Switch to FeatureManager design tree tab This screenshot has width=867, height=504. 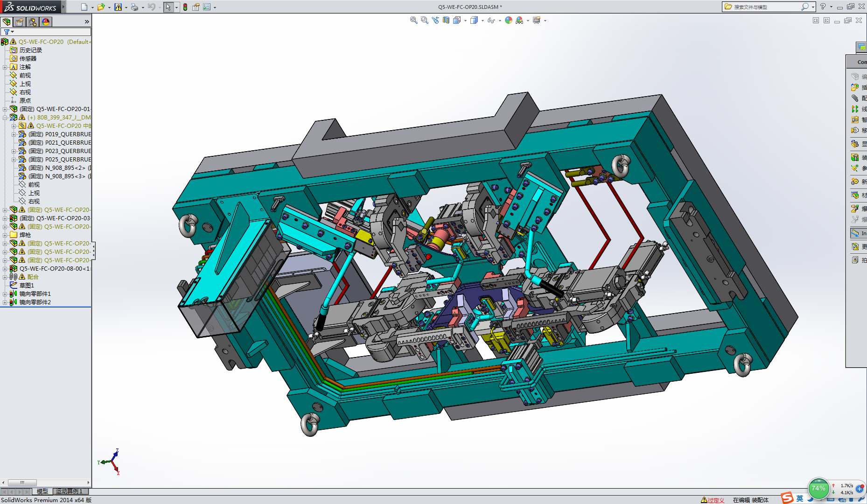click(x=7, y=22)
